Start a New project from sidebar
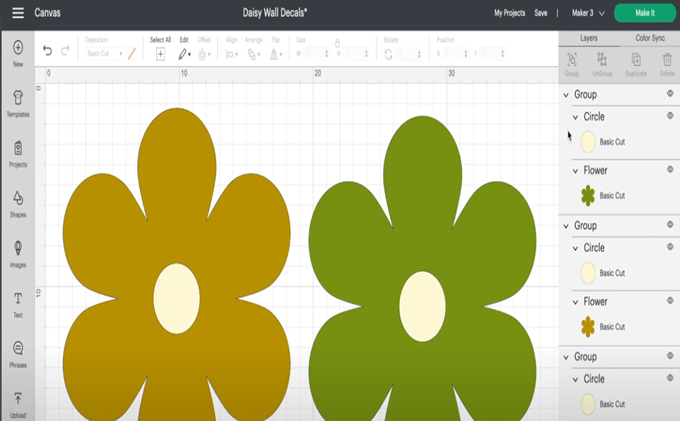The height and width of the screenshot is (421, 680). click(x=18, y=53)
